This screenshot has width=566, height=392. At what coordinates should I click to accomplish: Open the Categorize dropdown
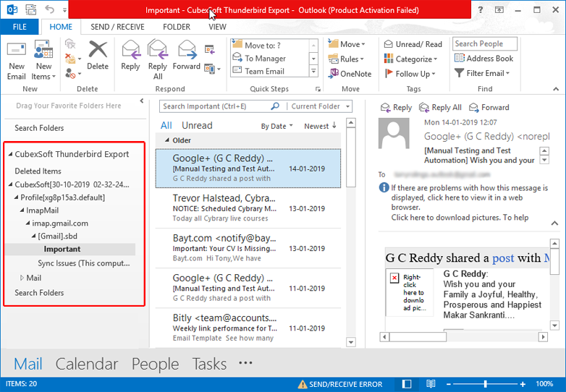pos(411,59)
